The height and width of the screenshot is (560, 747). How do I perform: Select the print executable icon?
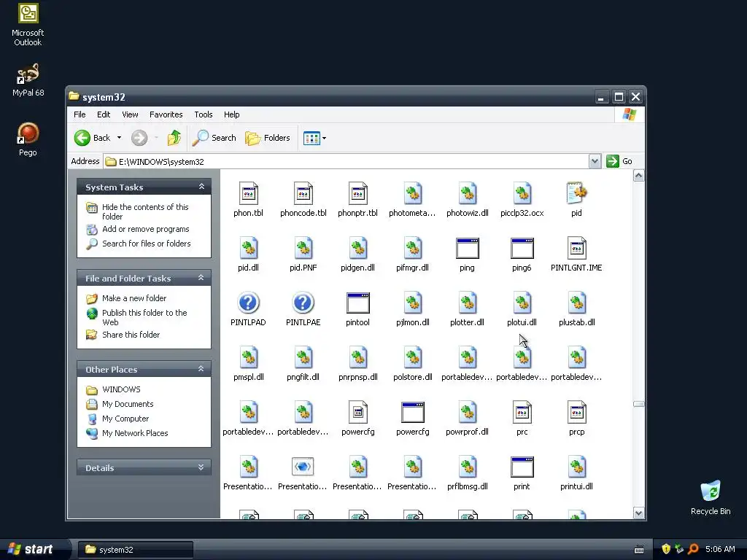tap(522, 467)
